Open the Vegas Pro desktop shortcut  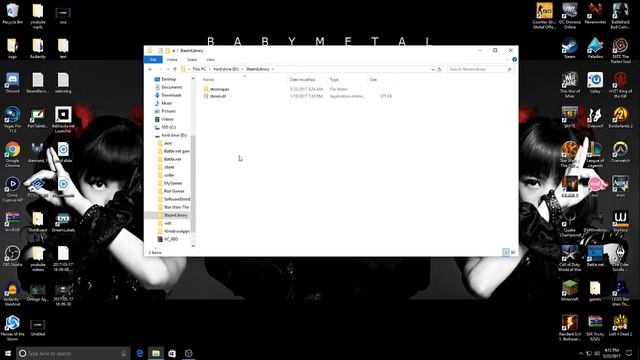(x=12, y=120)
